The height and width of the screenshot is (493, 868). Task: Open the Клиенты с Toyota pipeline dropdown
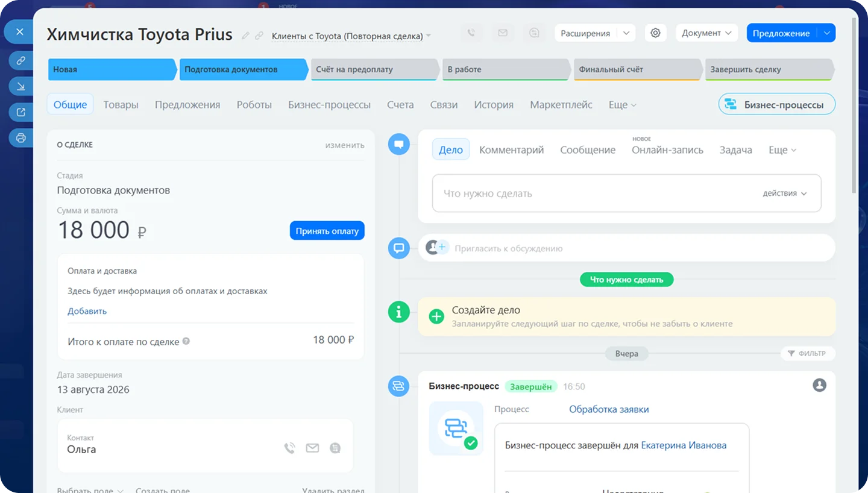(x=351, y=36)
